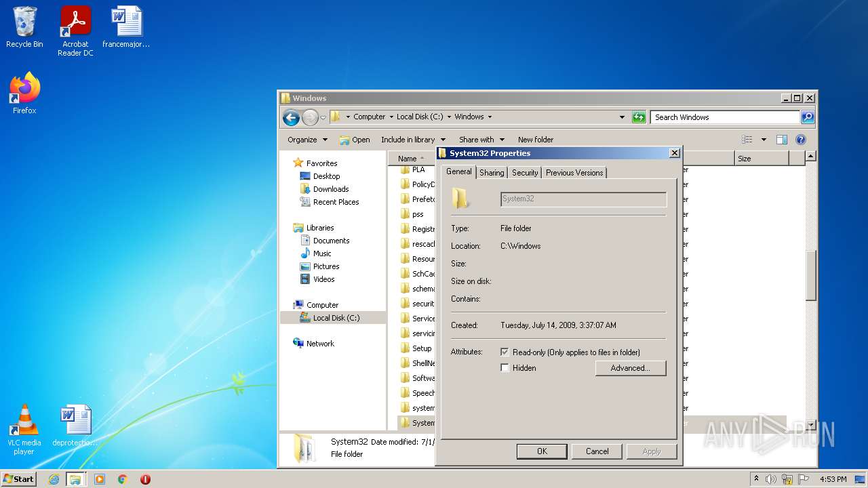Open Documents library in sidebar
868x488 pixels.
tap(331, 241)
